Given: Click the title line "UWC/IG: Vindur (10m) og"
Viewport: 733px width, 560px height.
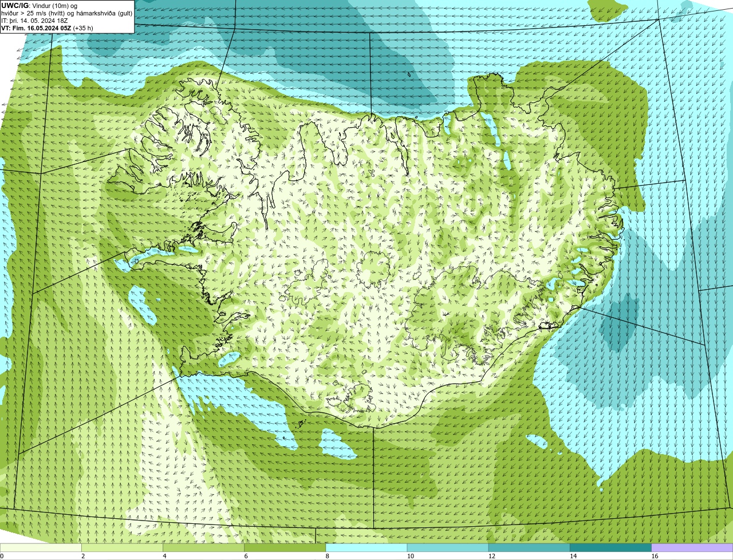Looking at the screenshot, I should (x=39, y=6).
